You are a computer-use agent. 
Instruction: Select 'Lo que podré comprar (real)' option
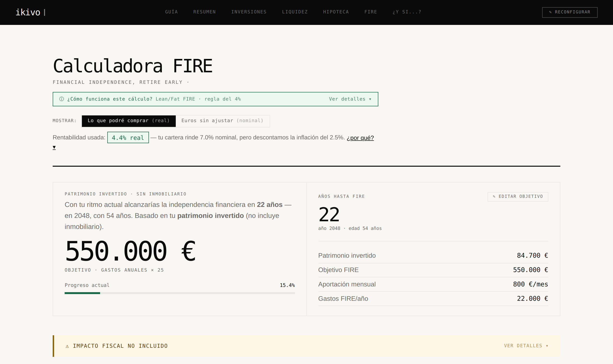pos(129,121)
